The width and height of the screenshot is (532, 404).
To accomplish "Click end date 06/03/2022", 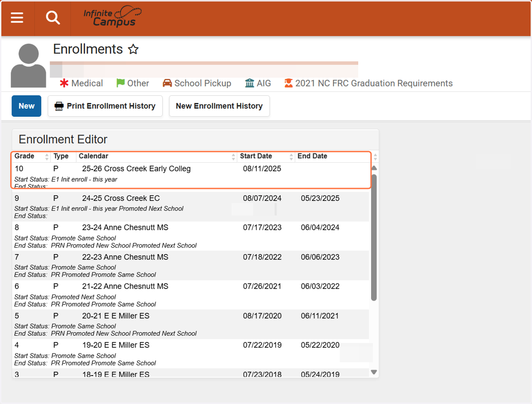I will pos(320,286).
